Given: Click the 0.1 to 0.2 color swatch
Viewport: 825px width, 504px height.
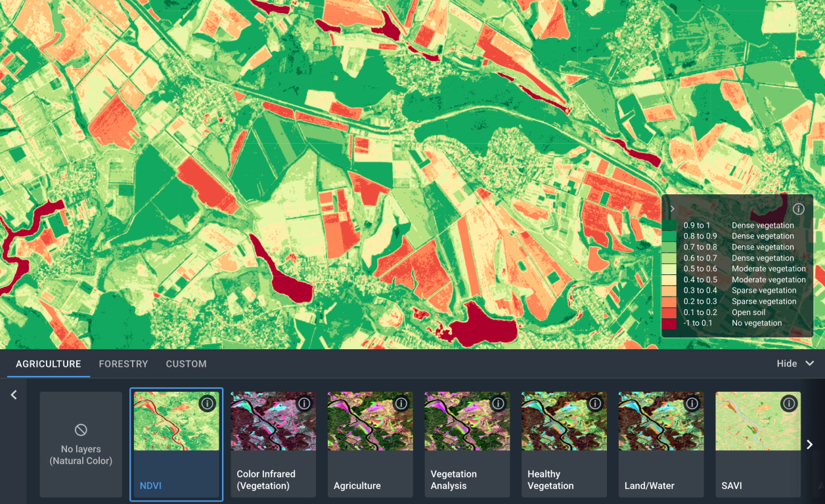Looking at the screenshot, I should tap(669, 312).
